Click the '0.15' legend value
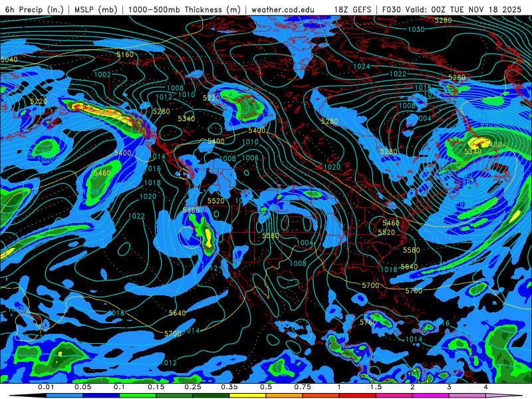The height and width of the screenshot is (399, 532). tap(156, 387)
